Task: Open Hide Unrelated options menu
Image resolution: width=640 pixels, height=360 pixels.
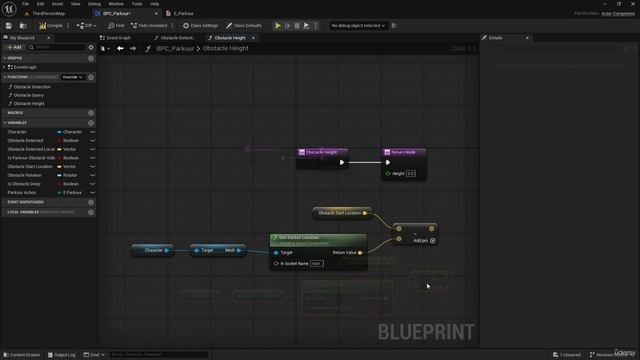Action: pos(172,26)
